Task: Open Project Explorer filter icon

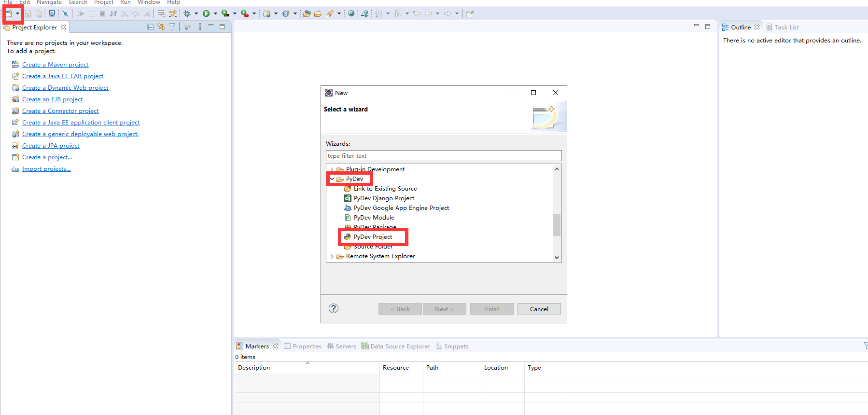Action: coord(172,27)
